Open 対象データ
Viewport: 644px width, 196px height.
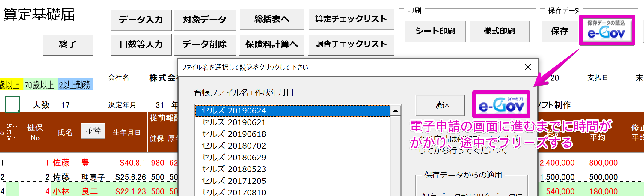point(205,20)
